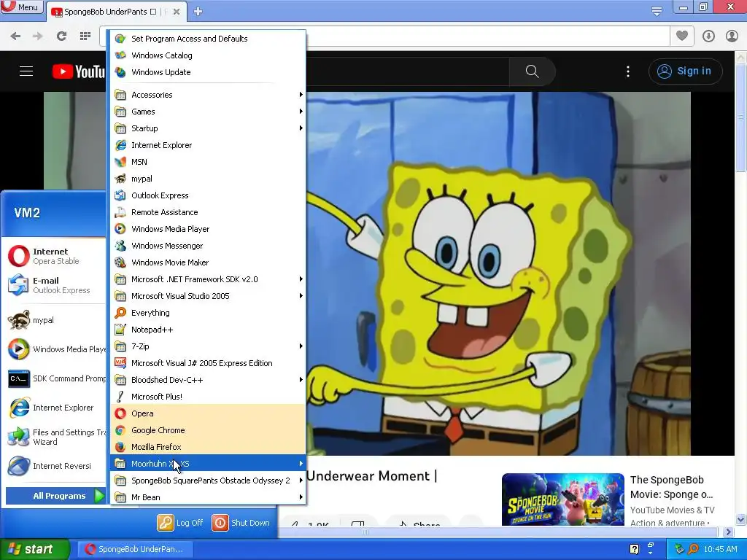Launch Internet Explorer from All Programs list
This screenshot has height=560, width=747.
pyautogui.click(x=208, y=145)
